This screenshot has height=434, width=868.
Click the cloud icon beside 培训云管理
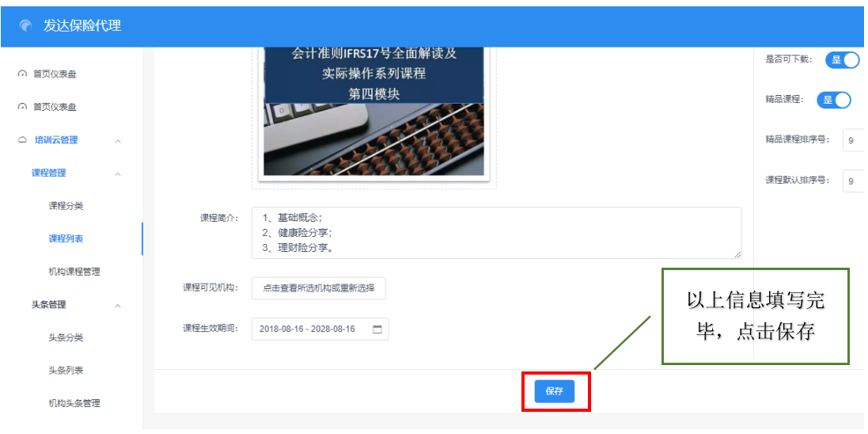(x=22, y=140)
